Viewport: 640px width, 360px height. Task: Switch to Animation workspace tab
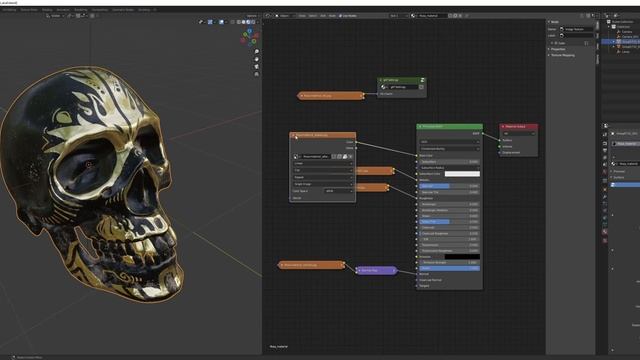pos(63,9)
